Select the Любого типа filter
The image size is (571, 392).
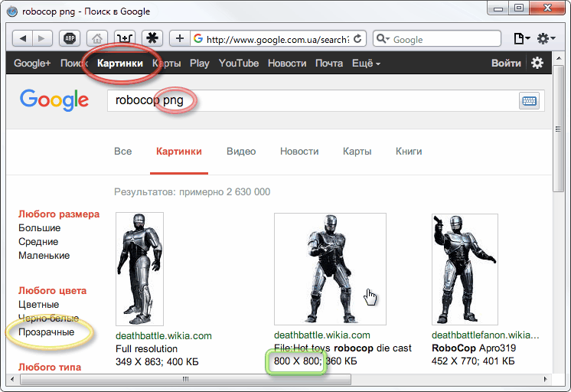point(50,367)
